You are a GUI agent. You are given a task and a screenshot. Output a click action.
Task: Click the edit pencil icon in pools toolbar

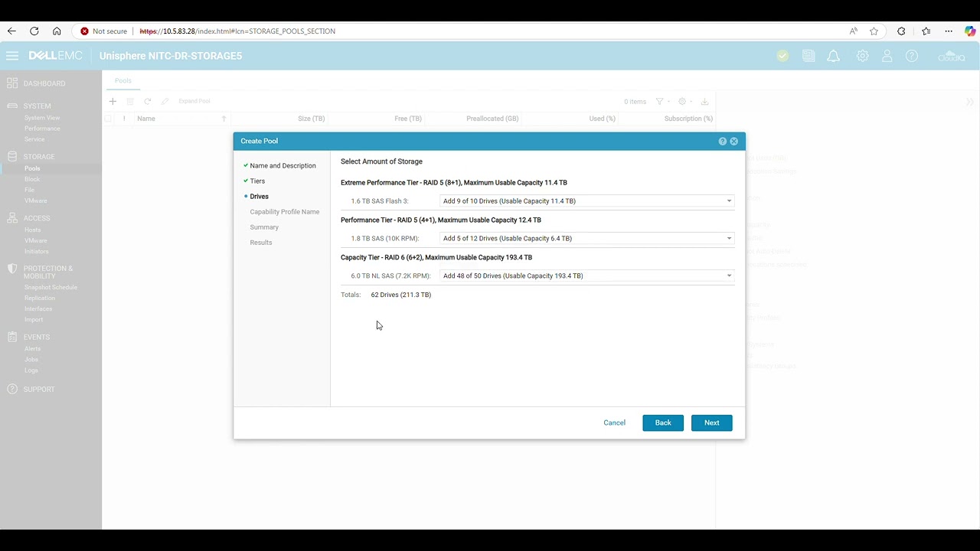(165, 101)
